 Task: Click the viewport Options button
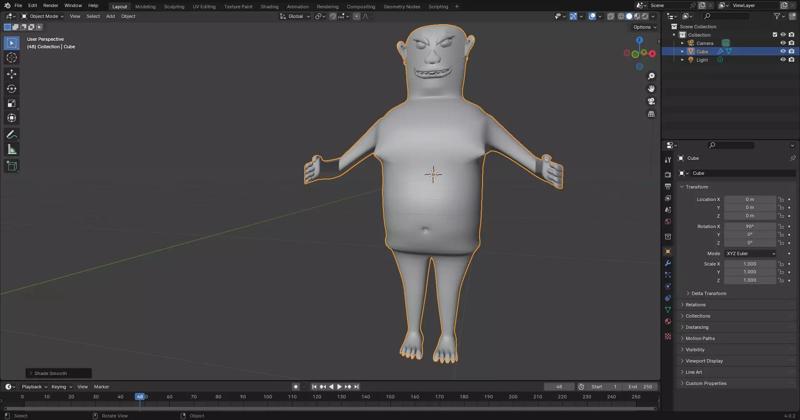click(x=644, y=27)
